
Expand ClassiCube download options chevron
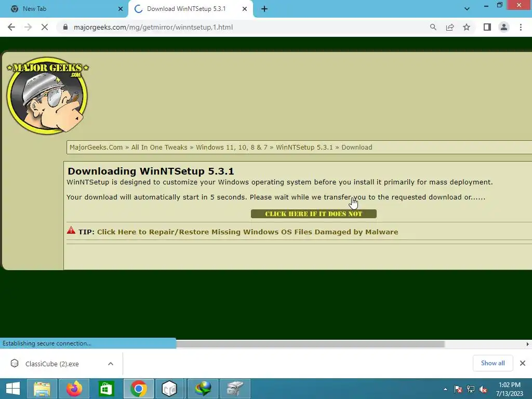tap(111, 364)
